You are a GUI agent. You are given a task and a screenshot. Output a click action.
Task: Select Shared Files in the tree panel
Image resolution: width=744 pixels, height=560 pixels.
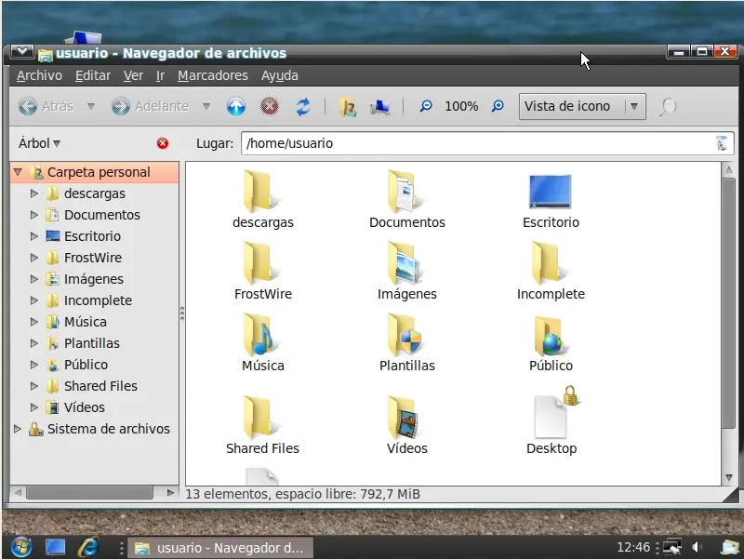(x=100, y=386)
